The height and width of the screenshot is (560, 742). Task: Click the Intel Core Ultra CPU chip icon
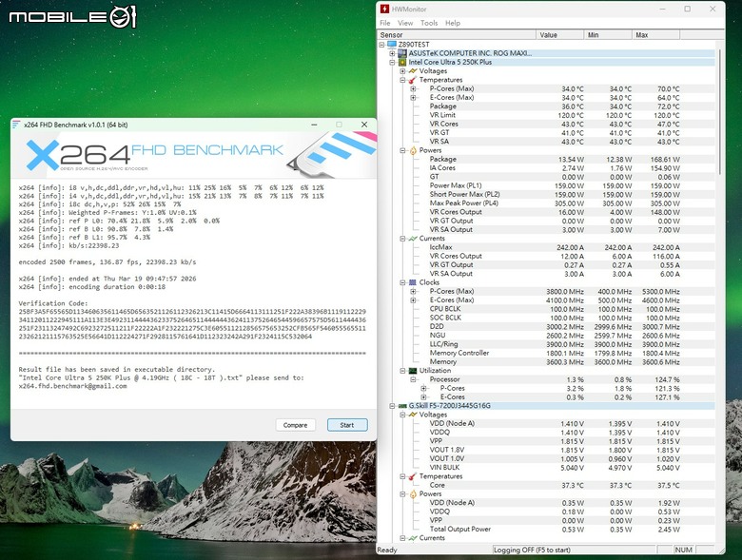coord(402,62)
